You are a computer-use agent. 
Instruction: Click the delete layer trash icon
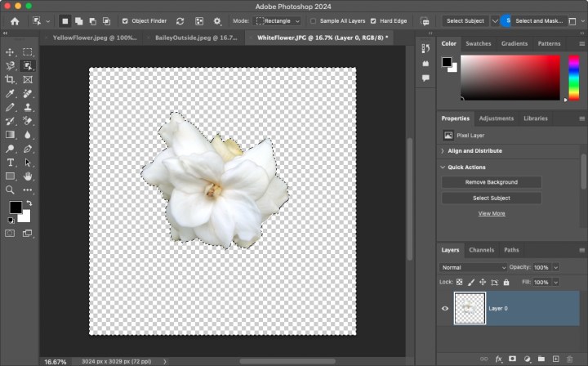569,358
